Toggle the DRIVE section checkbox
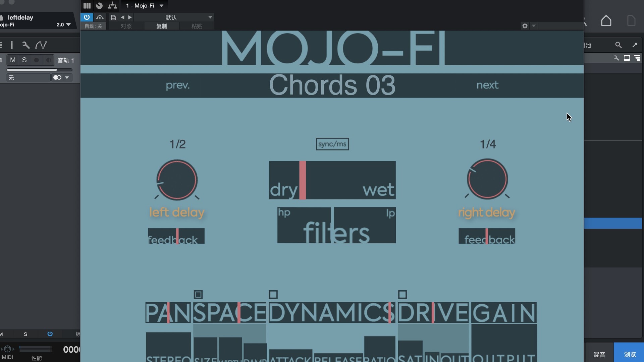644x362 pixels. [402, 295]
